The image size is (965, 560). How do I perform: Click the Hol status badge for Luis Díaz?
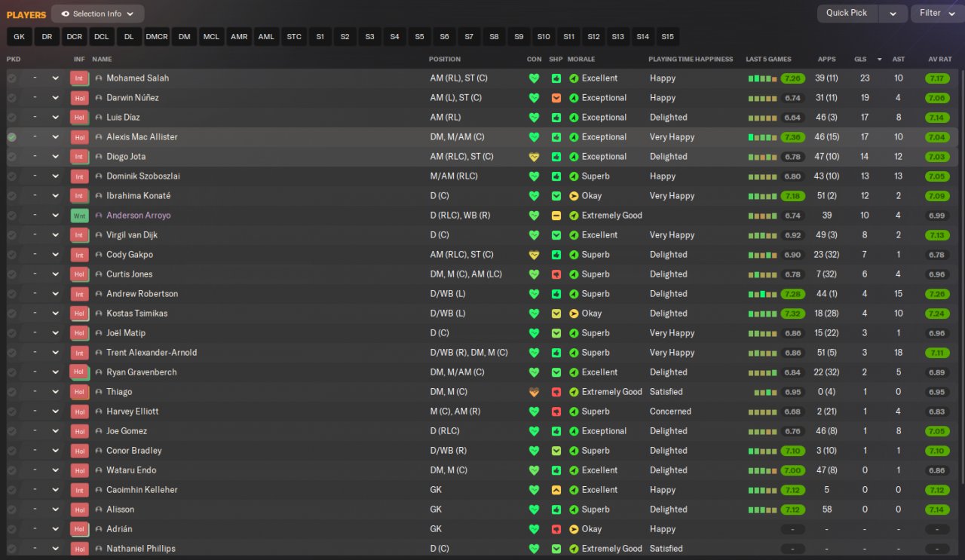pos(79,118)
